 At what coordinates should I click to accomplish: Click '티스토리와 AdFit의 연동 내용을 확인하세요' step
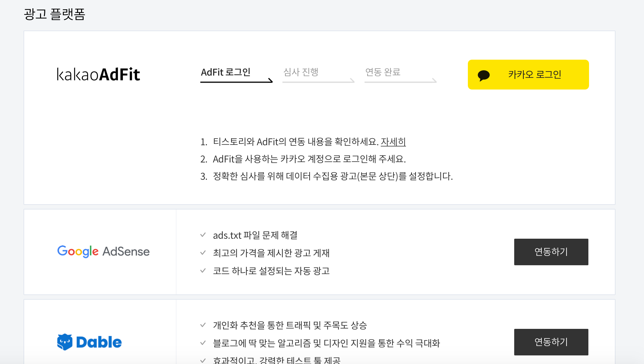pos(296,142)
